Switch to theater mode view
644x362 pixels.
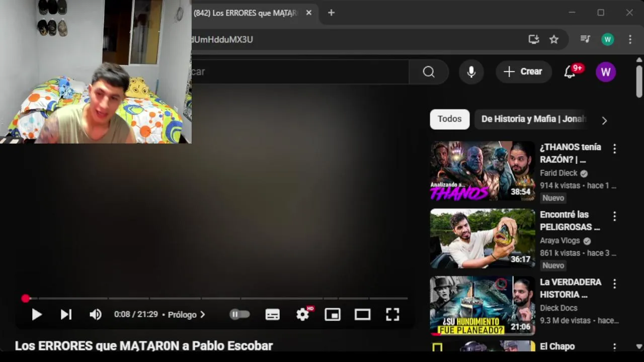click(362, 315)
